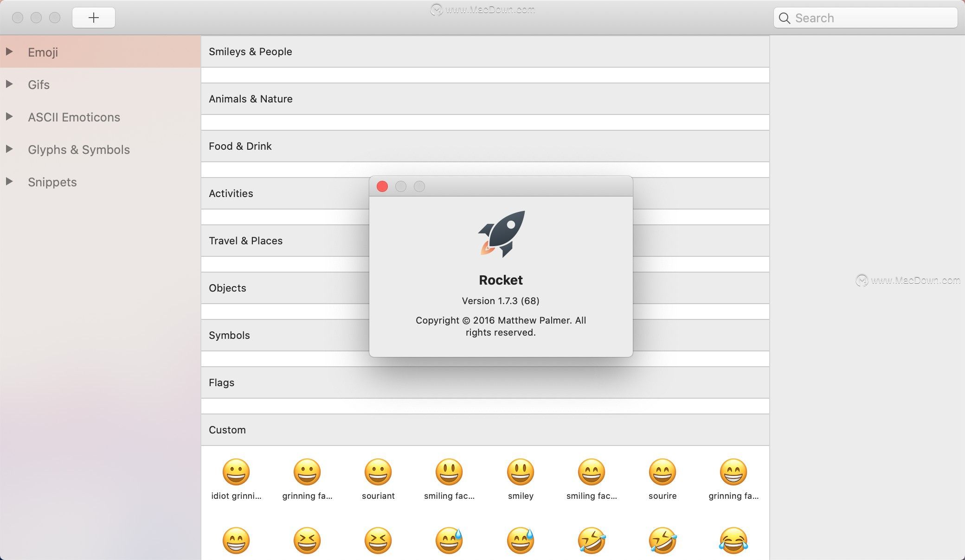The height and width of the screenshot is (560, 965).
Task: Expand the Snippets disclosure triangle
Action: pos(9,181)
